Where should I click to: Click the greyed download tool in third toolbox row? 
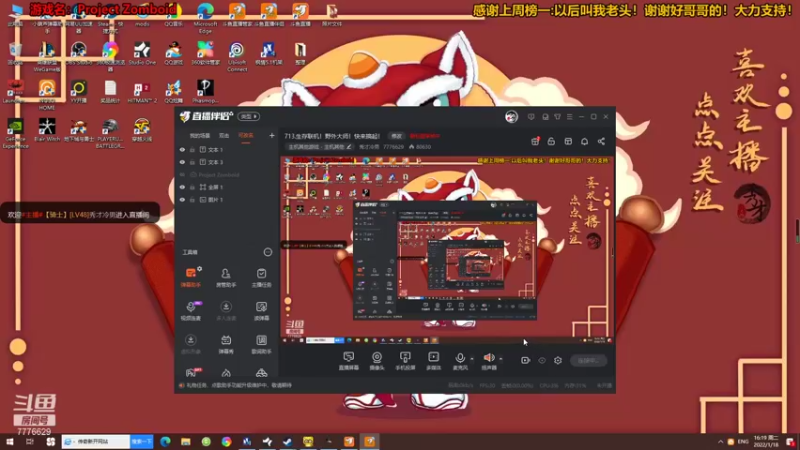tap(191, 344)
